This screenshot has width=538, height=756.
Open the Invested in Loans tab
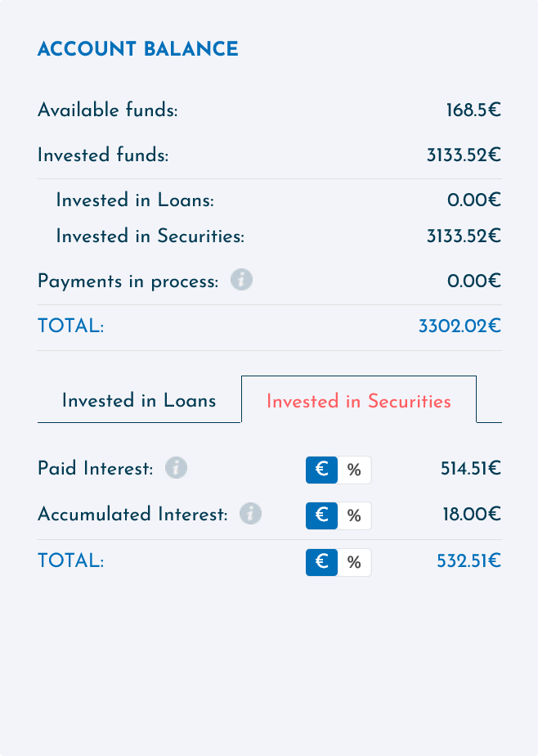coord(138,401)
